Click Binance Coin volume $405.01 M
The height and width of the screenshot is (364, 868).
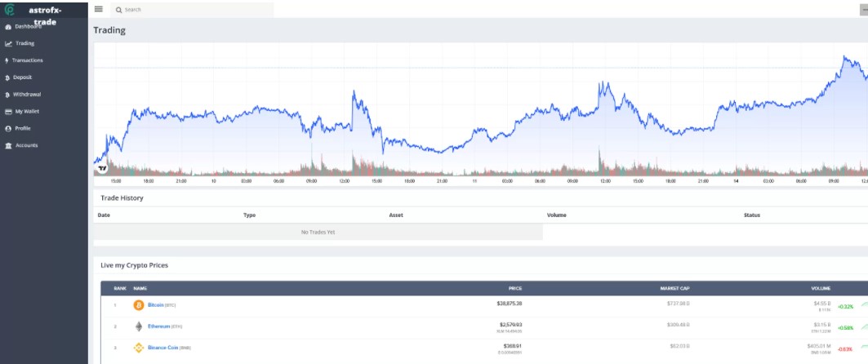click(x=819, y=346)
